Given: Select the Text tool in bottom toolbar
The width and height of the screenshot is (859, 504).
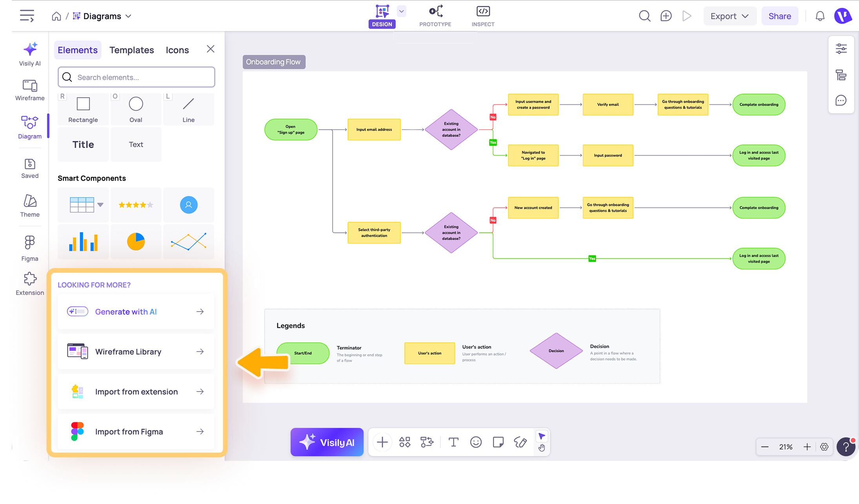Looking at the screenshot, I should tap(453, 442).
